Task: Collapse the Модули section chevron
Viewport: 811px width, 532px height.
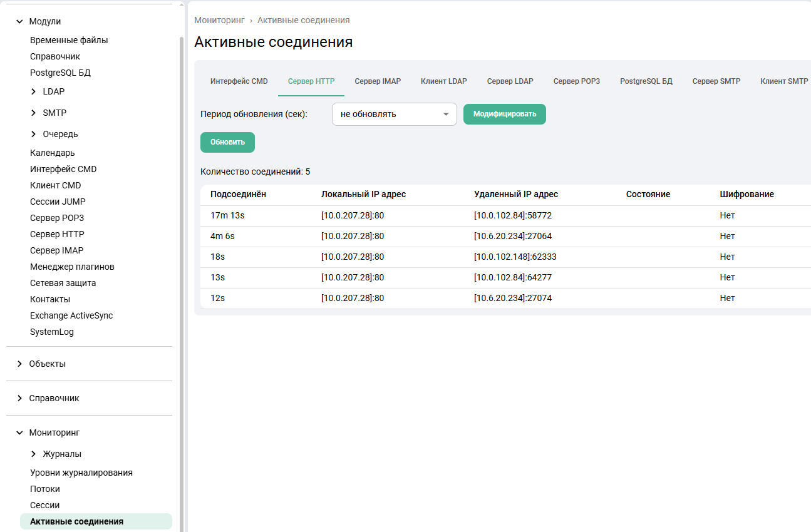Action: click(19, 21)
